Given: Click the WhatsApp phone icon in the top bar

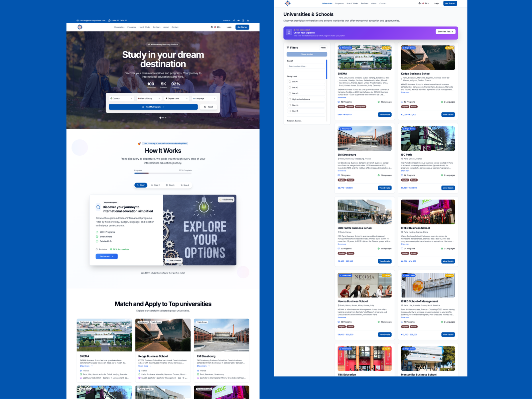Looking at the screenshot, I should click(109, 20).
